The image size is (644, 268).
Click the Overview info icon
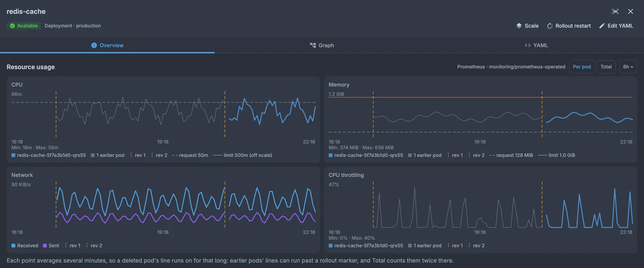click(x=94, y=45)
